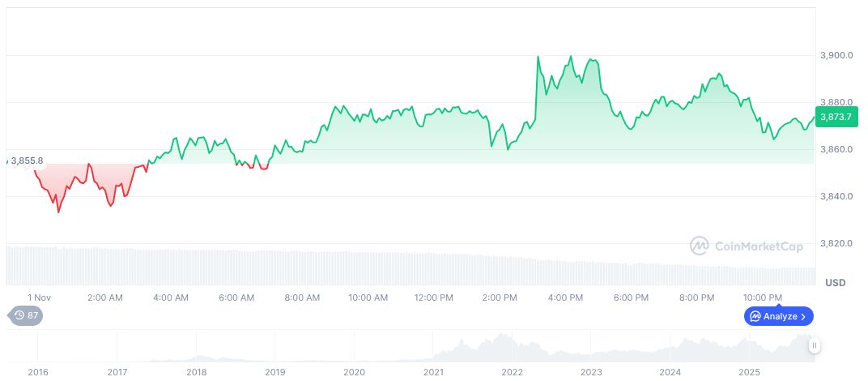Click the 8:00 AM time axis label
The height and width of the screenshot is (381, 868).
pyautogui.click(x=302, y=298)
